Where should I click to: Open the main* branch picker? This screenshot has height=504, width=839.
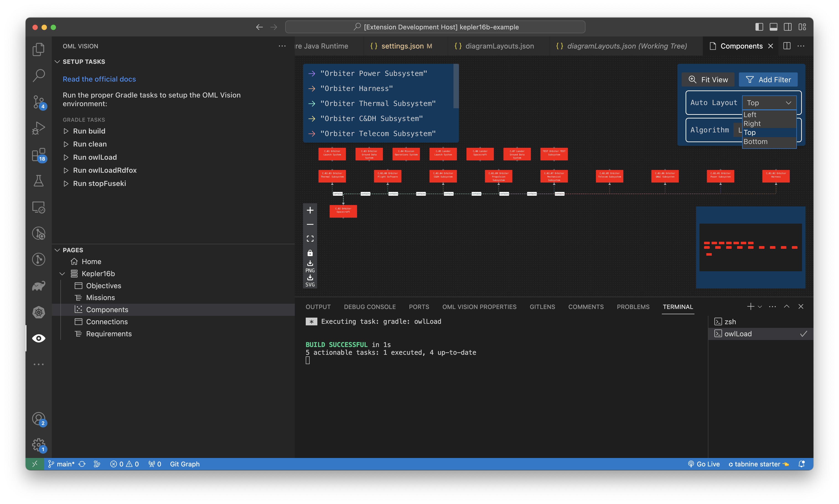pos(62,464)
